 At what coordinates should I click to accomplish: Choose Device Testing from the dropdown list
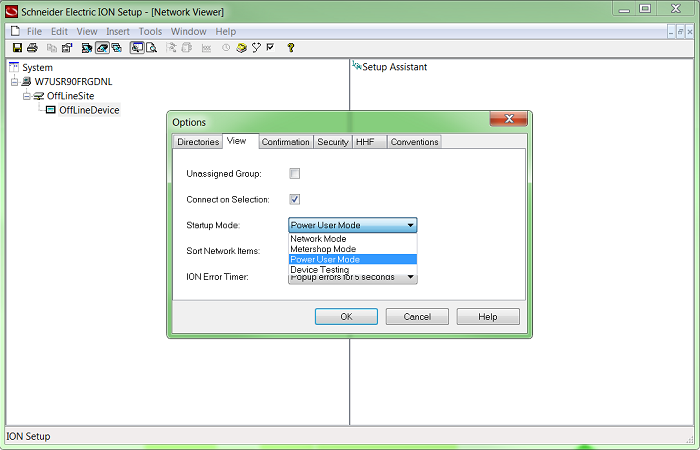[x=353, y=269]
